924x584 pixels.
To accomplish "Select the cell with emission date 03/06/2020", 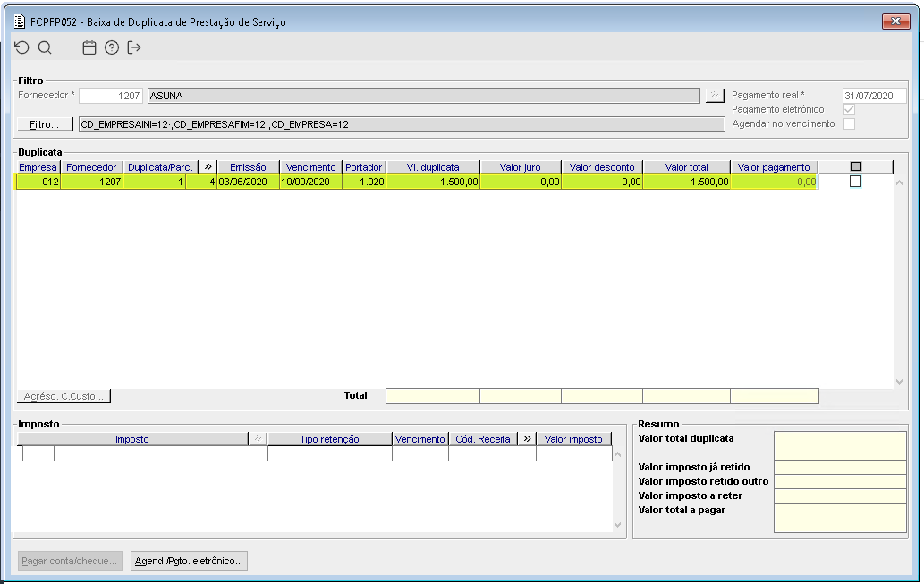I will click(x=248, y=182).
